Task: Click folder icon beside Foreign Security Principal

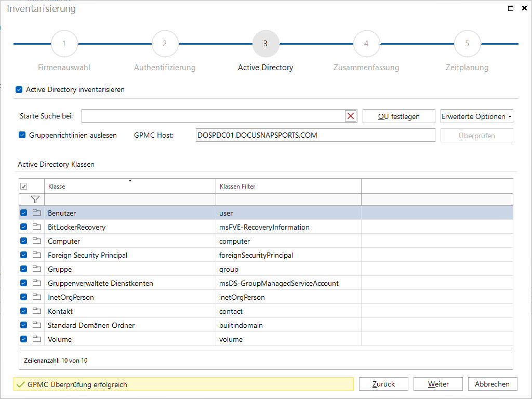Action: click(x=37, y=255)
